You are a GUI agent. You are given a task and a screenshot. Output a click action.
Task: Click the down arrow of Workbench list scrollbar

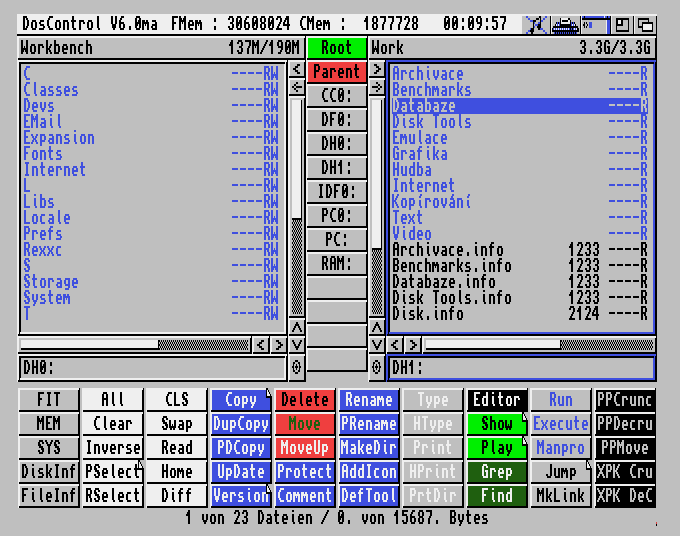(297, 345)
